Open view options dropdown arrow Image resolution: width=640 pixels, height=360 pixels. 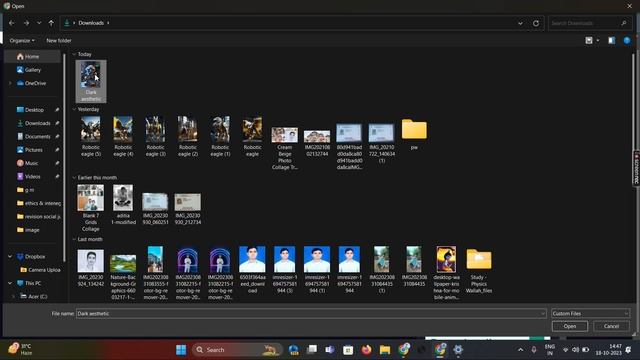coord(598,40)
